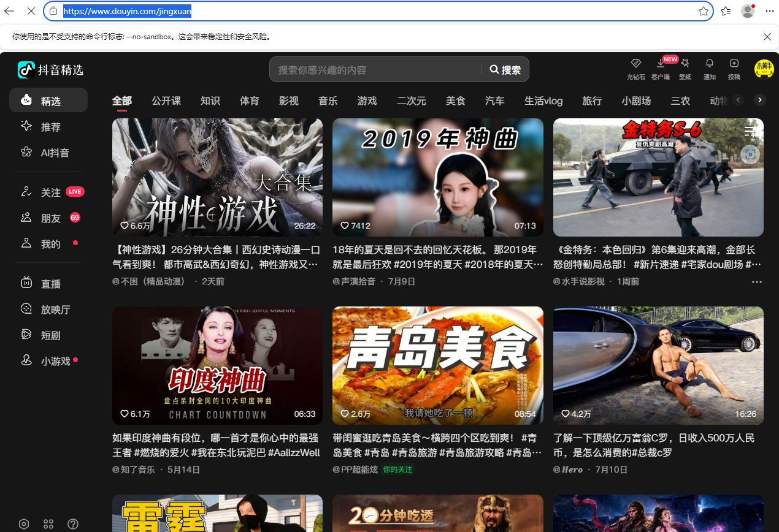The height and width of the screenshot is (532, 779).
Task: Select the 汽车 category tab
Action: (x=495, y=101)
